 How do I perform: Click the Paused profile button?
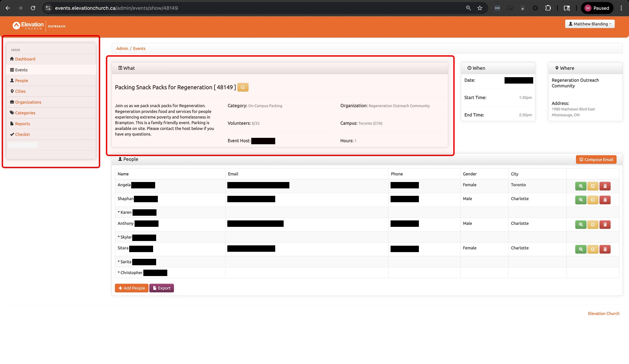597,8
